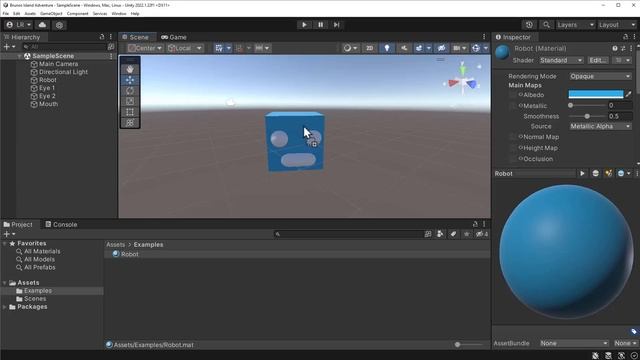Switch to the Scene tab

tap(136, 37)
